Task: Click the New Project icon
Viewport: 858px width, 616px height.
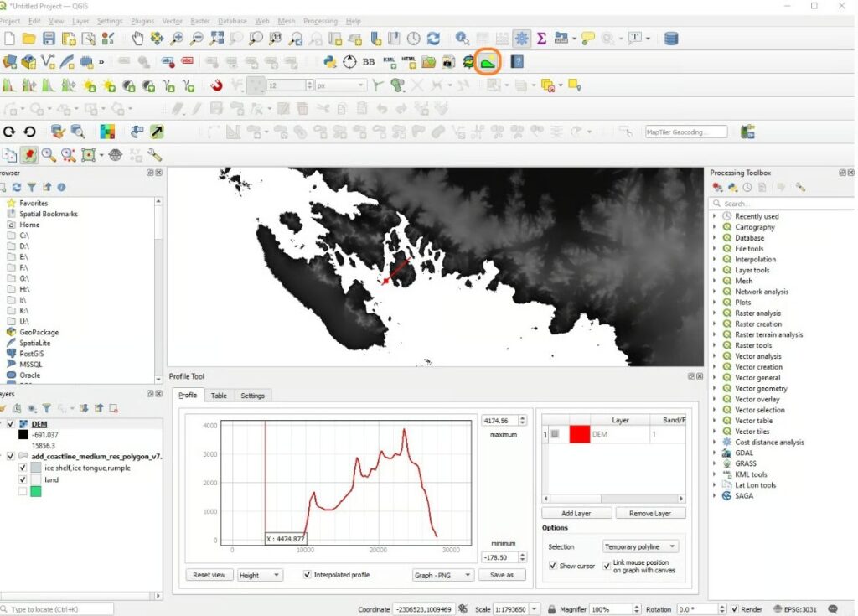Action: coord(9,39)
